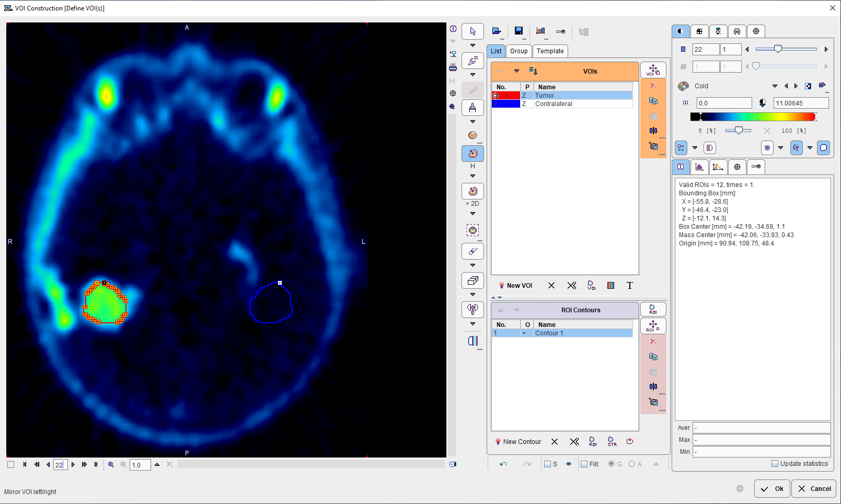The height and width of the screenshot is (504, 841).
Task: Confirm with the Ok button
Action: (x=772, y=489)
